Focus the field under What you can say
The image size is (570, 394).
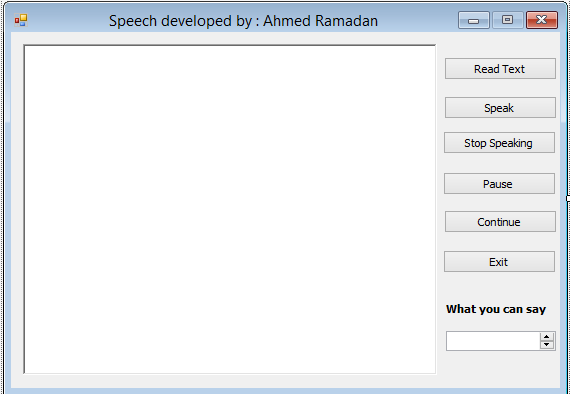[493, 341]
